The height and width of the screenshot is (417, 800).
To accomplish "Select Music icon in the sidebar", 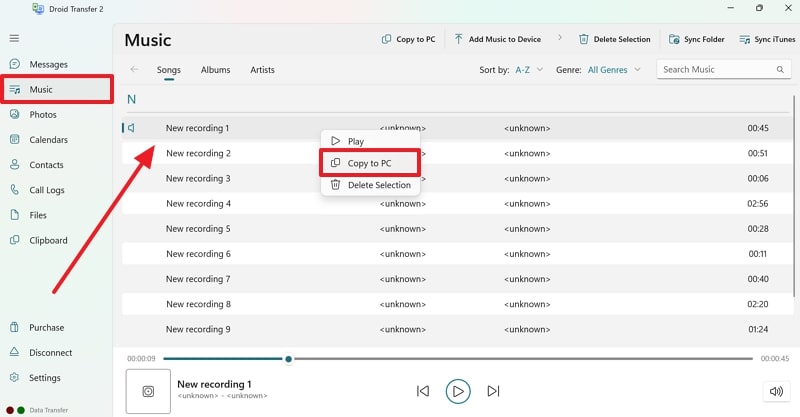I will 15,89.
